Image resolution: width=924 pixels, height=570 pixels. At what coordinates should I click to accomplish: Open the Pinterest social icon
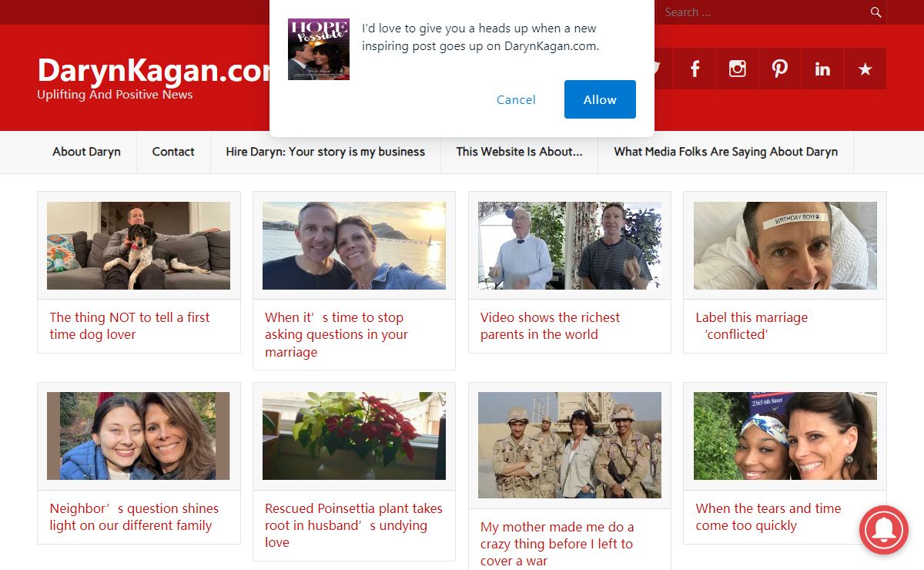[779, 69]
